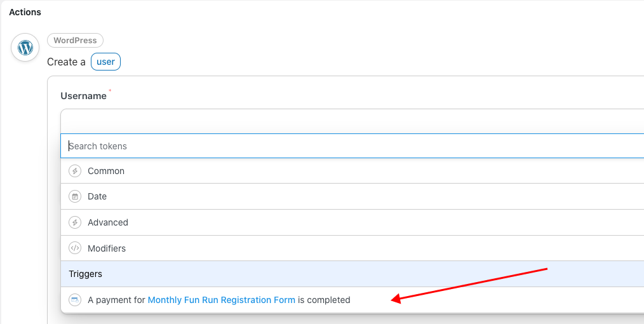Click the "Create a" action text
644x324 pixels.
pyautogui.click(x=66, y=62)
